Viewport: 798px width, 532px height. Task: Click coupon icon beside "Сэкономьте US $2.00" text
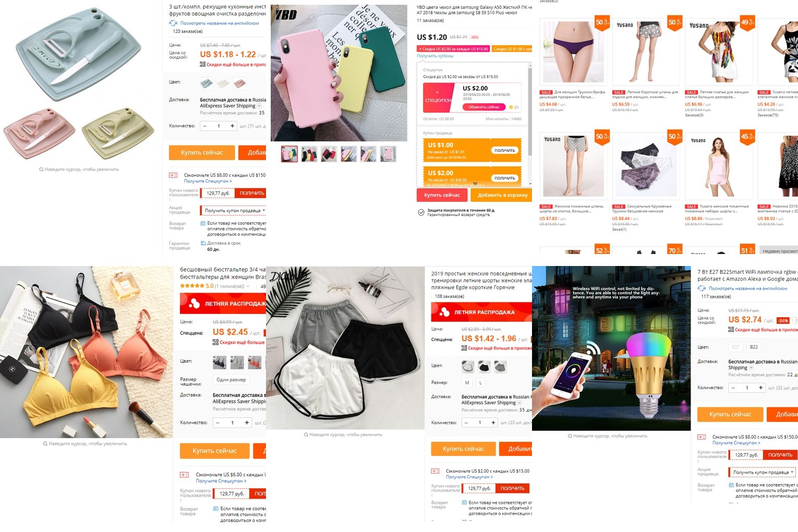(x=435, y=471)
